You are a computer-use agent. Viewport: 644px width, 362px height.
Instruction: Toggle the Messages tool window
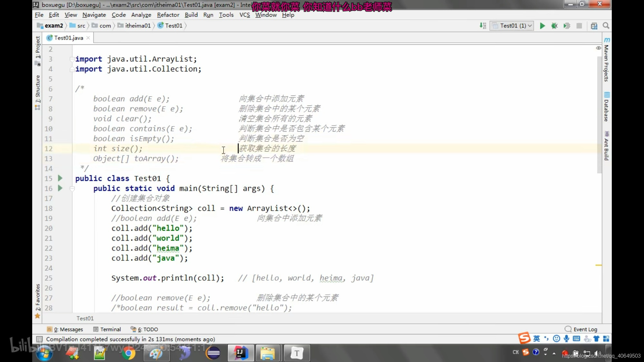point(65,329)
